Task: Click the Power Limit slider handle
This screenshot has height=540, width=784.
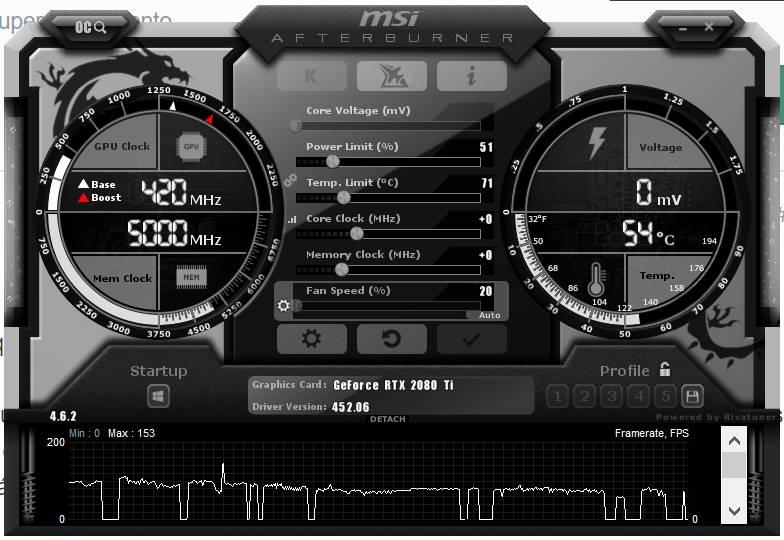Action: [332, 162]
